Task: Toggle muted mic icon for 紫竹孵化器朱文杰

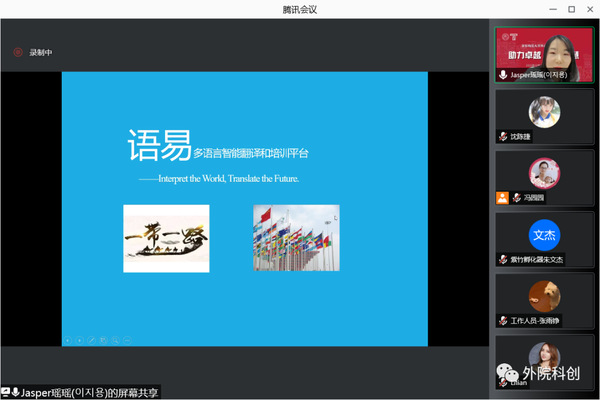Action: [503, 259]
